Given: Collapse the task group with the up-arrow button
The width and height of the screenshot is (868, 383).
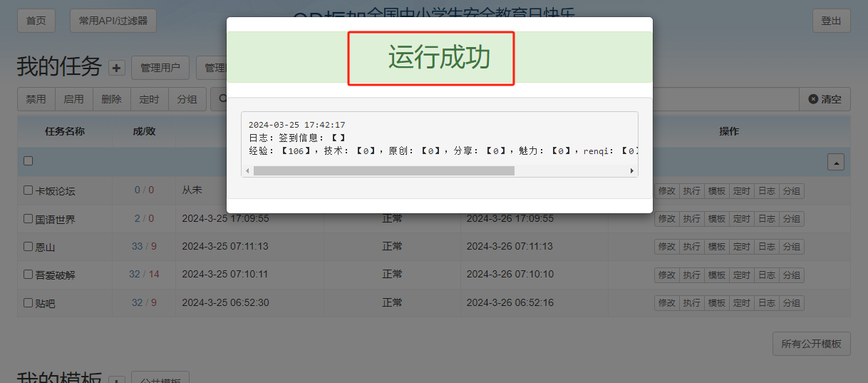Looking at the screenshot, I should click(x=836, y=162).
